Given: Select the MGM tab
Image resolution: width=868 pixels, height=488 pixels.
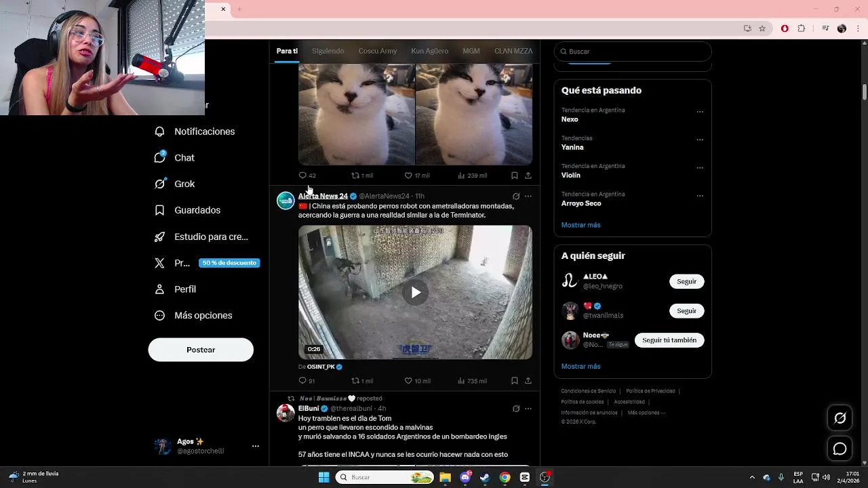Looking at the screenshot, I should (x=471, y=51).
